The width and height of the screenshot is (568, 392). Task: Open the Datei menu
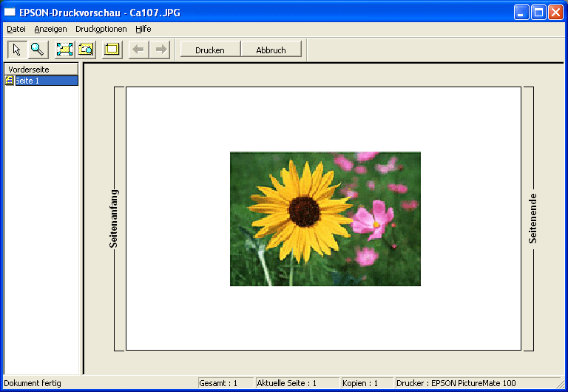[x=16, y=29]
